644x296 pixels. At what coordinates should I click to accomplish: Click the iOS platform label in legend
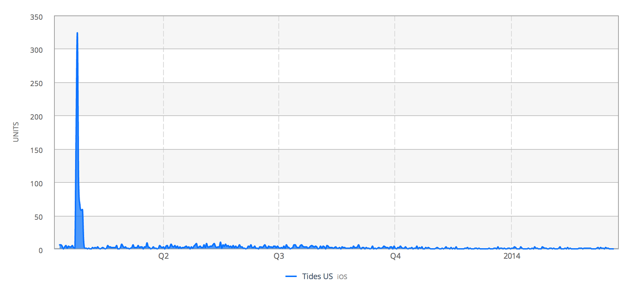point(342,277)
